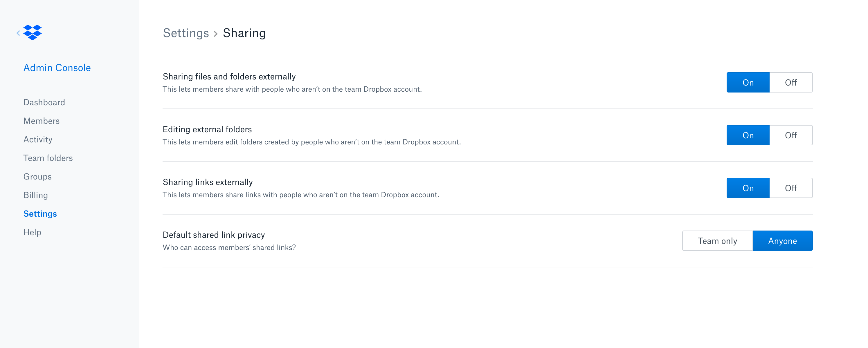The height and width of the screenshot is (348, 868).
Task: Open the Help sidebar item
Action: click(32, 232)
